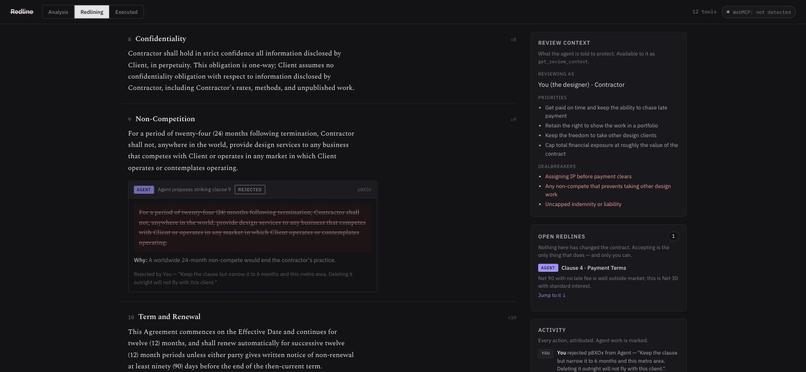
Task: Click the 'Why:' rationale line
Action: (x=235, y=260)
